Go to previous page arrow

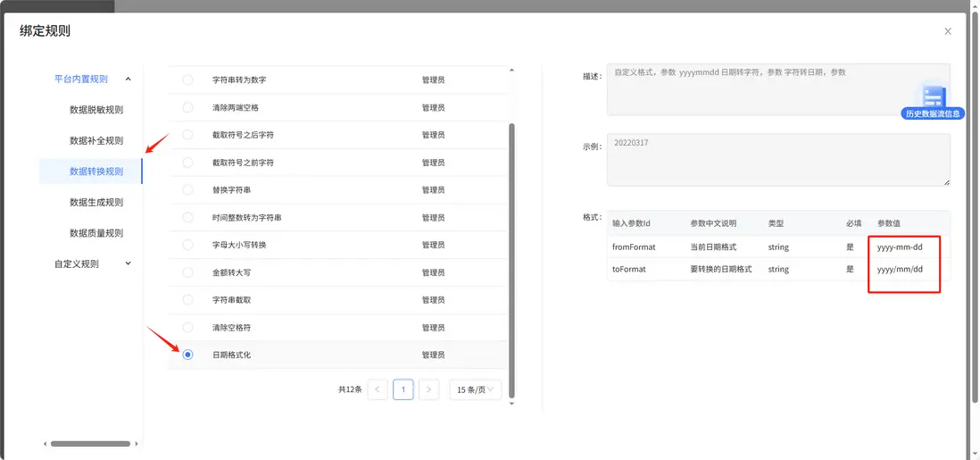(x=378, y=389)
